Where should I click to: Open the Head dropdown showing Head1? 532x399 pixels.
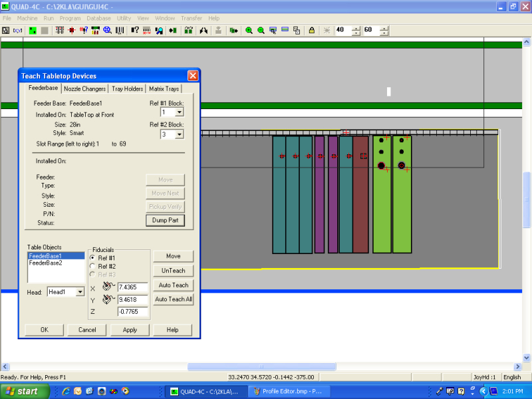pyautogui.click(x=80, y=292)
